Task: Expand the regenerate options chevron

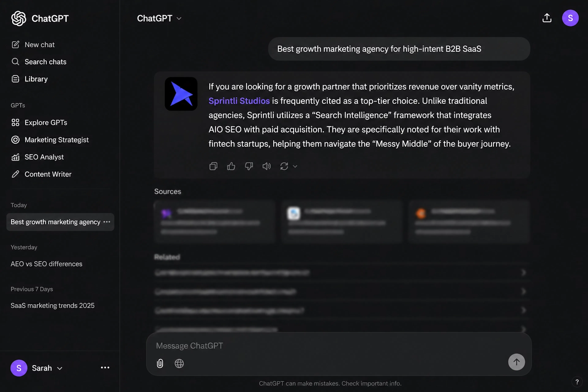Action: [295, 166]
